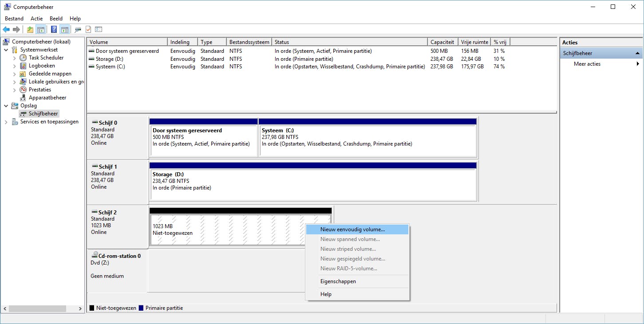Screen dimensions: 644x324
Task: Select Eigenschappen in the context menu
Action: [338, 281]
